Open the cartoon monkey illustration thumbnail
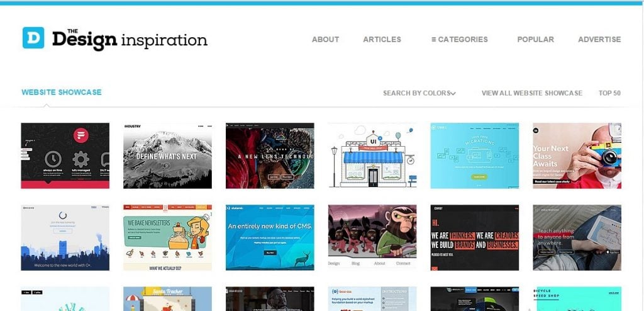The width and height of the screenshot is (644, 311). tap(372, 237)
